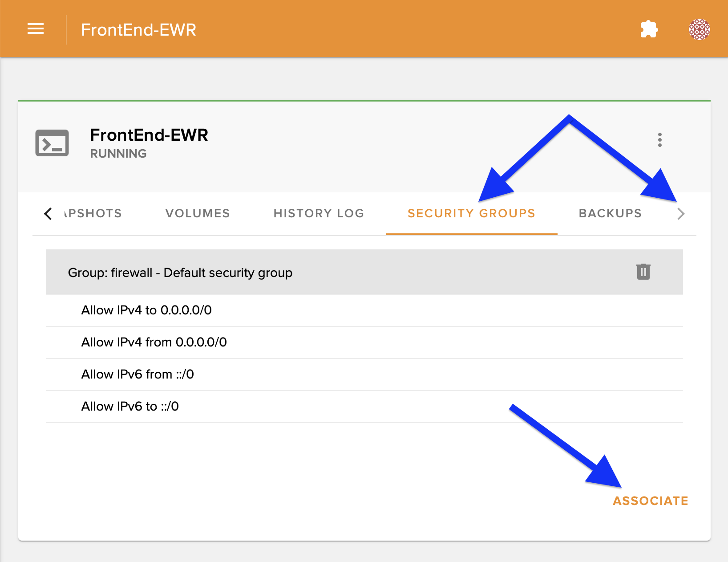Open the hamburger navigation menu
This screenshot has height=562, width=728.
click(x=36, y=29)
